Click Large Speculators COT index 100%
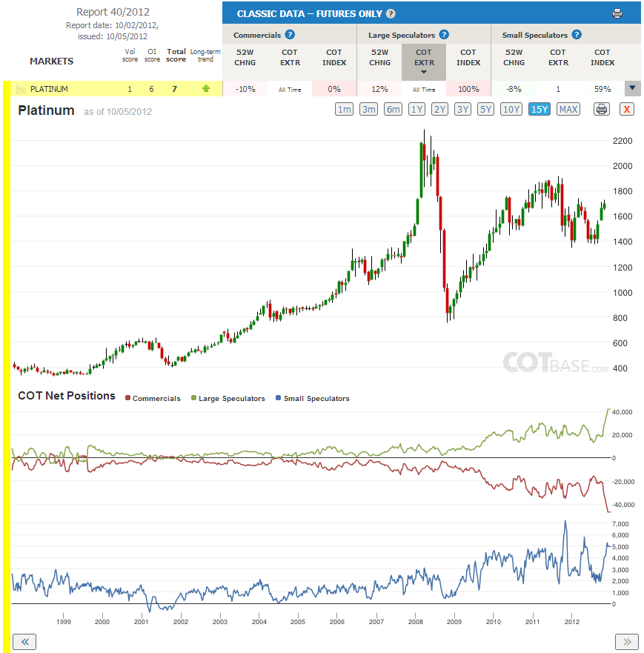This screenshot has width=644, height=653. click(x=468, y=89)
